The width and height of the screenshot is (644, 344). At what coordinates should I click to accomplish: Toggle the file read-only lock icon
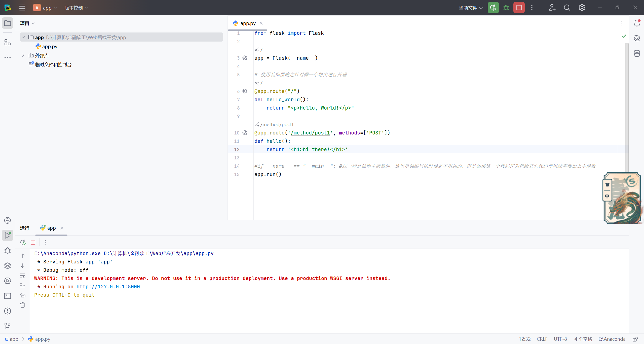click(x=635, y=339)
